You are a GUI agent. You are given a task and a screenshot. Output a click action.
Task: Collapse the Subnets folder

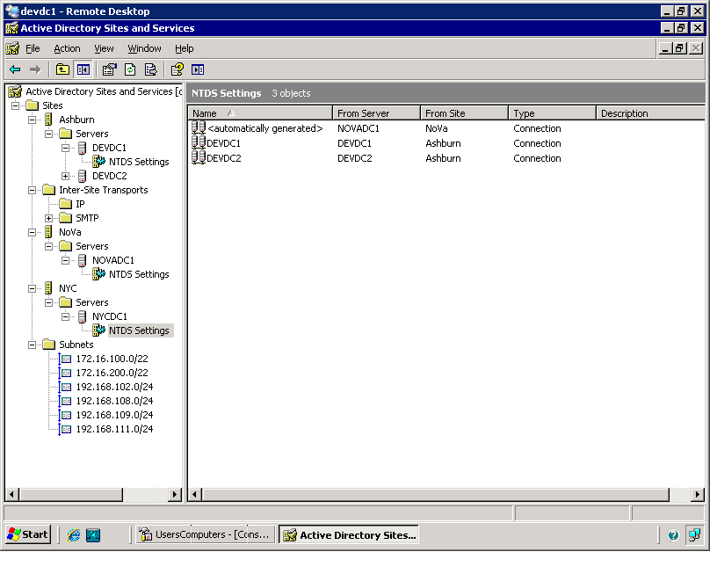(x=33, y=345)
